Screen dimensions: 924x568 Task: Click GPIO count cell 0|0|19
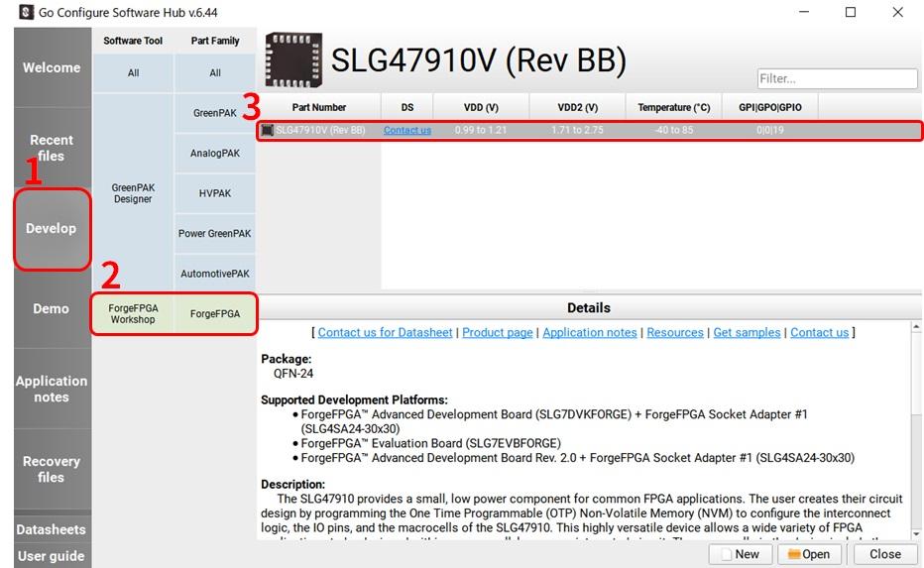click(x=770, y=130)
